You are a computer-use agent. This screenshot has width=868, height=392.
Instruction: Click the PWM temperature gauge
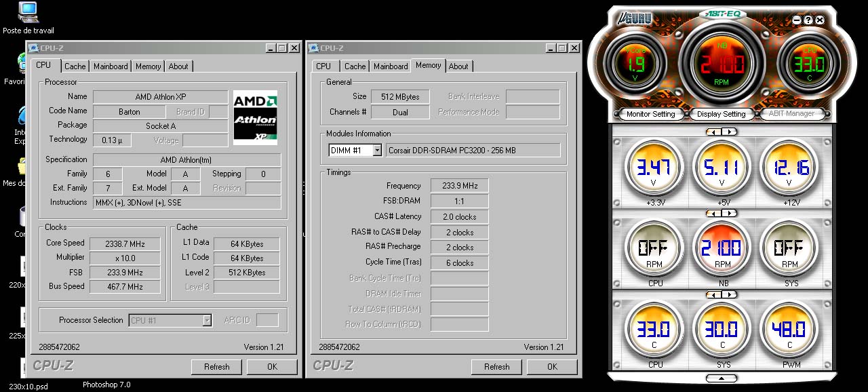789,330
